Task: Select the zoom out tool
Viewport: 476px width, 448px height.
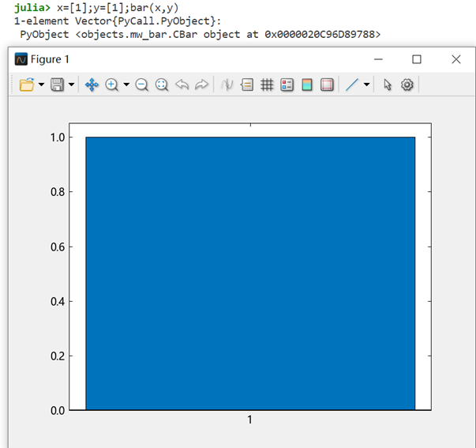Action: click(141, 85)
